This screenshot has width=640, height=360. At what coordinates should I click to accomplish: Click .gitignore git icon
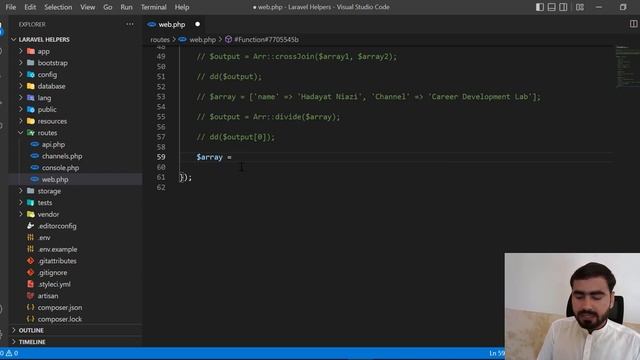point(31,272)
